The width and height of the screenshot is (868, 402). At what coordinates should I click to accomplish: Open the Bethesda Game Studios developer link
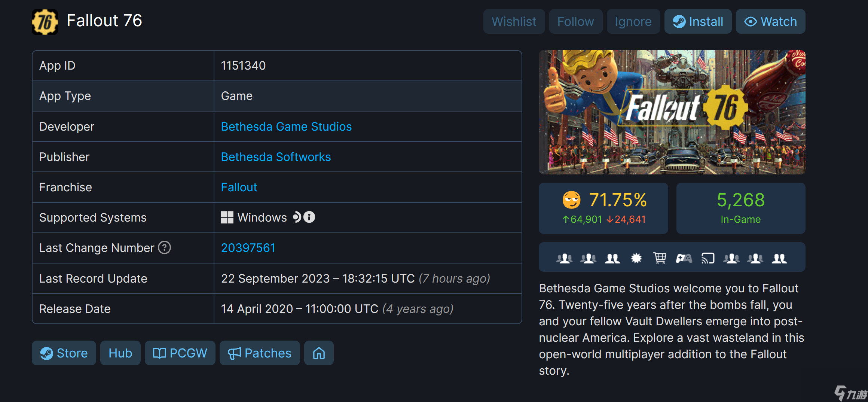click(x=286, y=127)
